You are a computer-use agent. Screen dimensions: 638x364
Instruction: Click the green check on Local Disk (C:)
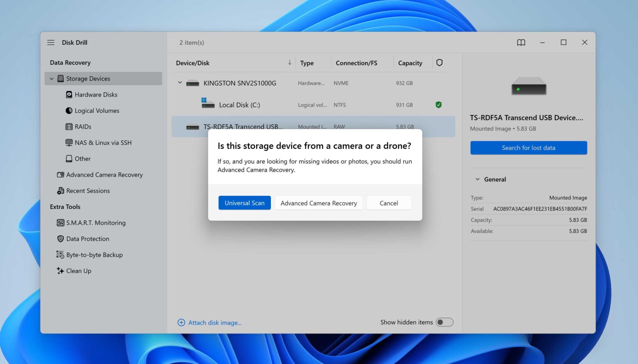coord(439,105)
